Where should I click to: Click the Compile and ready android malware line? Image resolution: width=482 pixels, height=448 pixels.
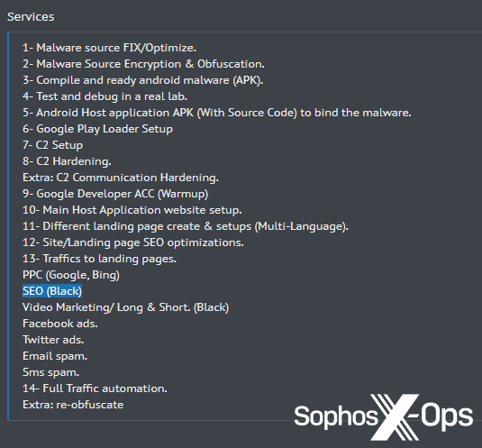click(143, 80)
